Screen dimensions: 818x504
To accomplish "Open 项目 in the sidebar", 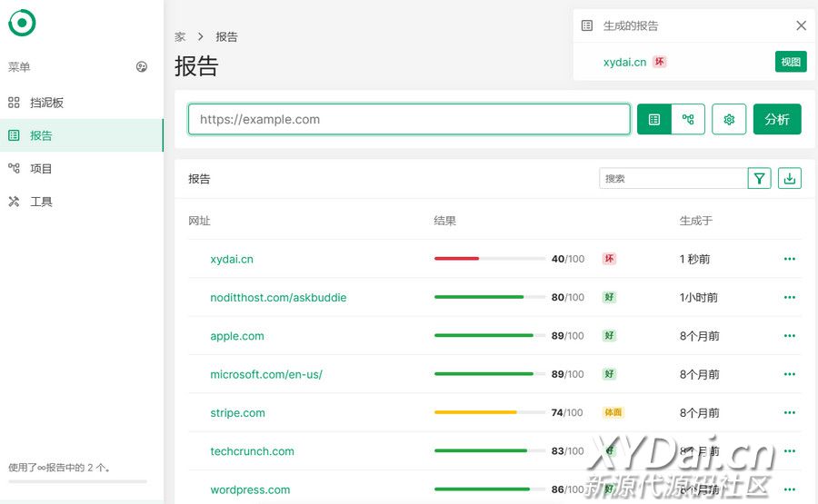I will click(x=41, y=168).
